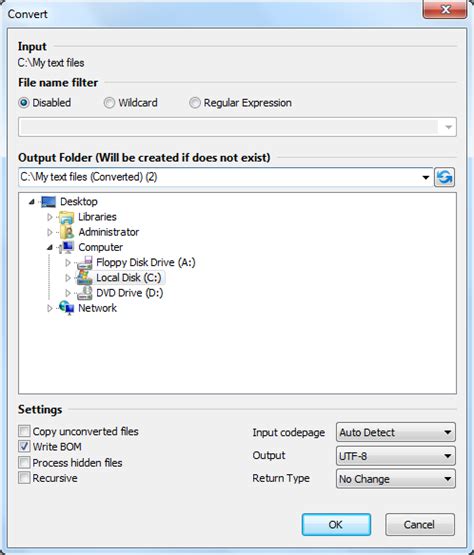The width and height of the screenshot is (474, 555).
Task: Click the OK button
Action: tap(336, 524)
